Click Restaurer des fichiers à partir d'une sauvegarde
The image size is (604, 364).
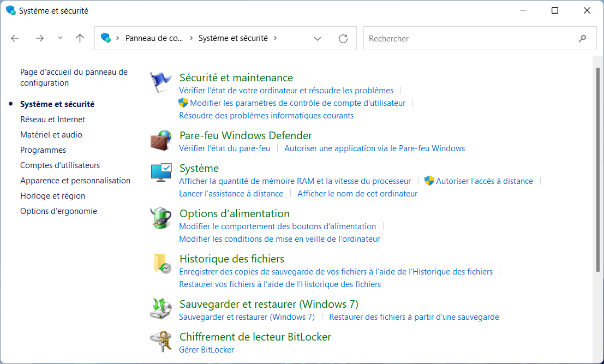click(414, 317)
